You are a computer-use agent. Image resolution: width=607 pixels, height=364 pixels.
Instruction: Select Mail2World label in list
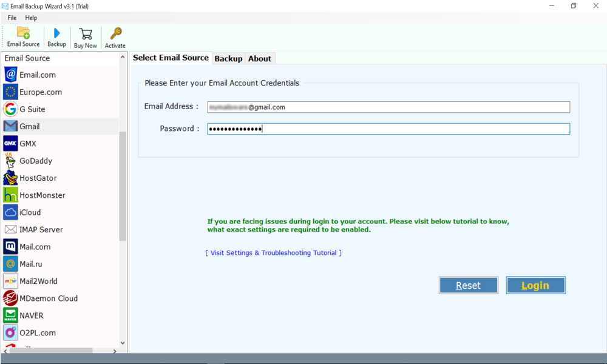(38, 281)
